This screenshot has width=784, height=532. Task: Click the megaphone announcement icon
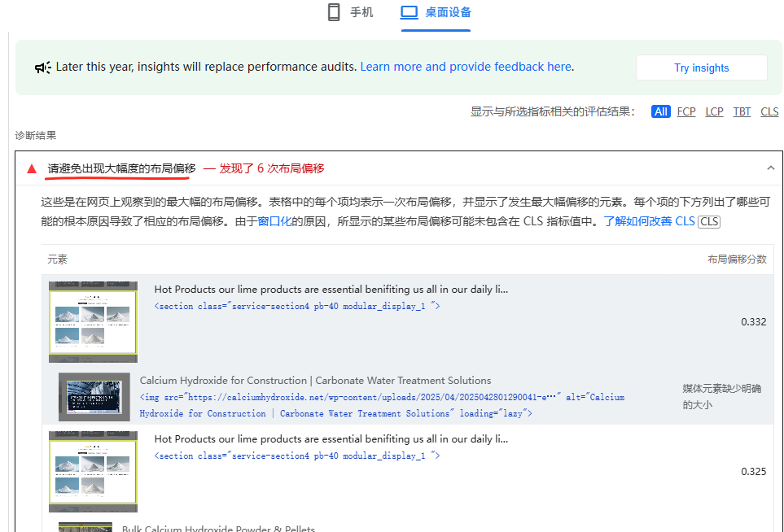click(x=43, y=68)
